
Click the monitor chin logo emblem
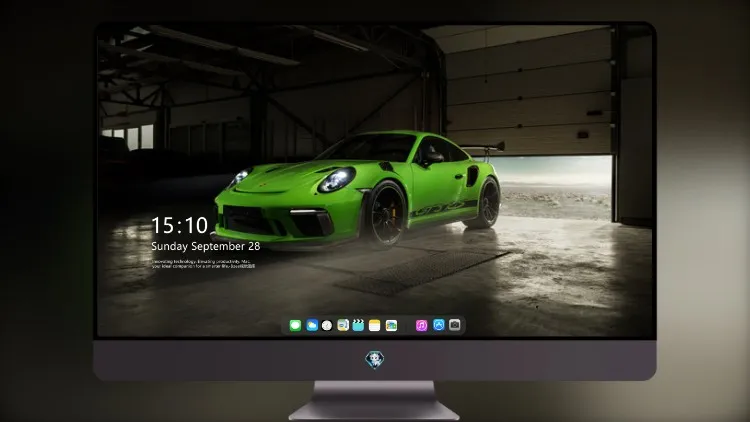375,360
